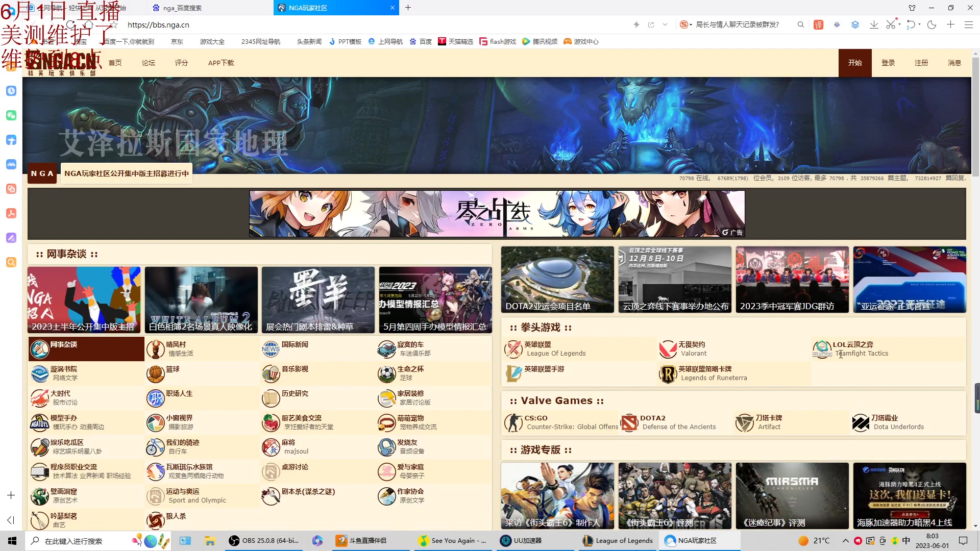Open the 消息 messages link
980x551 pixels.
[954, 63]
